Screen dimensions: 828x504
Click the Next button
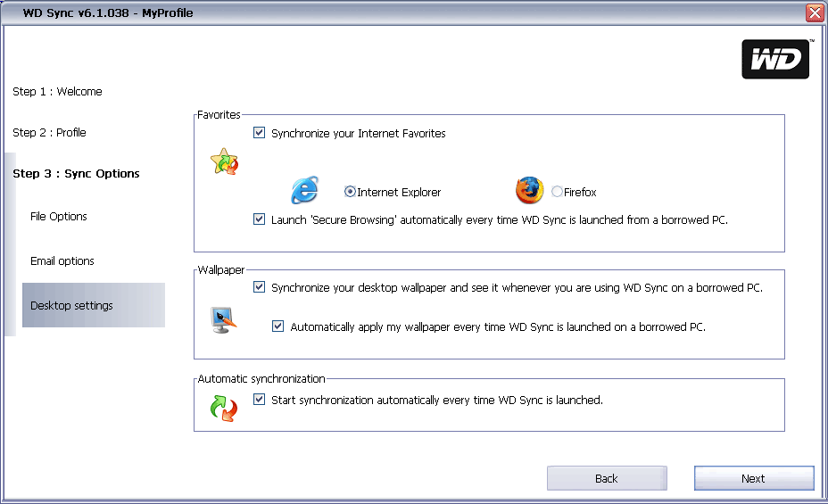(753, 478)
